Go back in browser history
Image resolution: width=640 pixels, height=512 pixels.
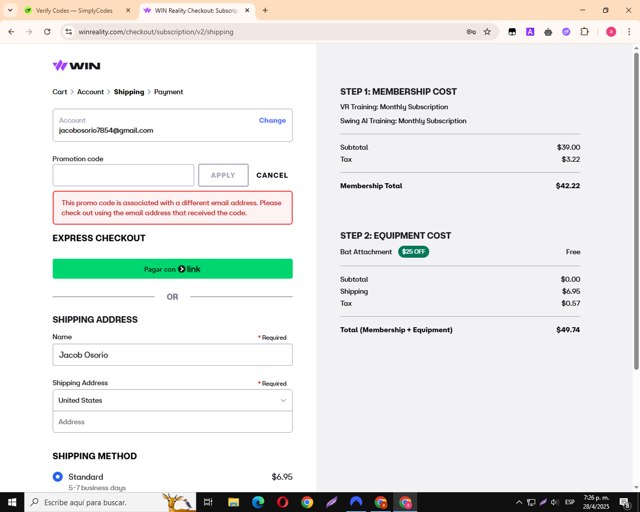click(11, 32)
